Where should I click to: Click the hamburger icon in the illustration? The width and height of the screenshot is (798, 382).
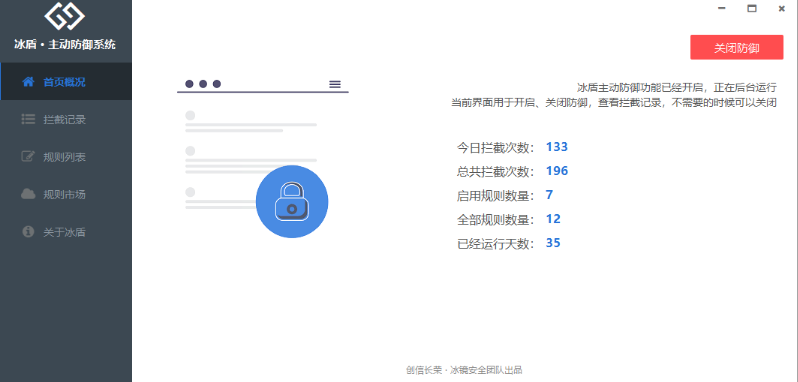point(335,84)
